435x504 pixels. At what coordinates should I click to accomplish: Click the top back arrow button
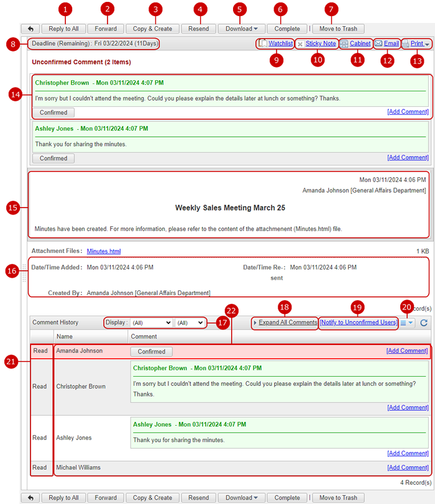point(30,29)
